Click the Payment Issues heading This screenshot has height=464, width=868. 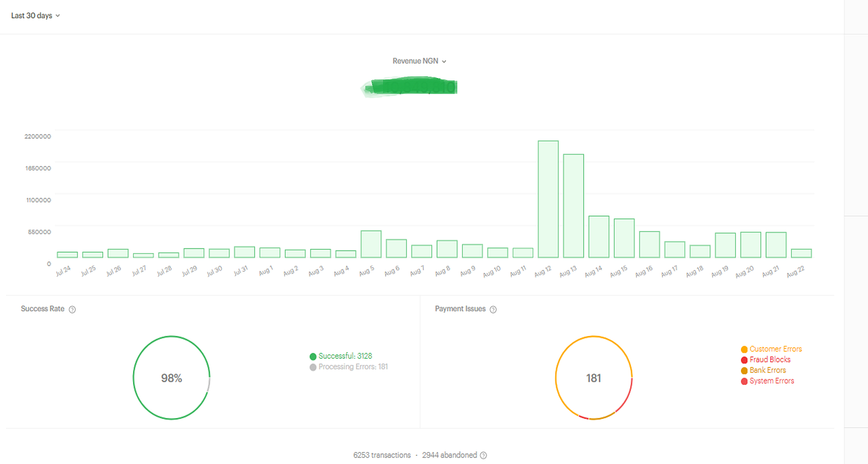click(460, 309)
